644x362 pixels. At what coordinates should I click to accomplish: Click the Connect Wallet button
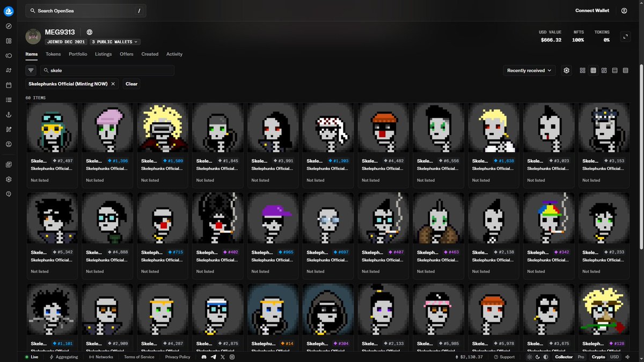(x=592, y=11)
